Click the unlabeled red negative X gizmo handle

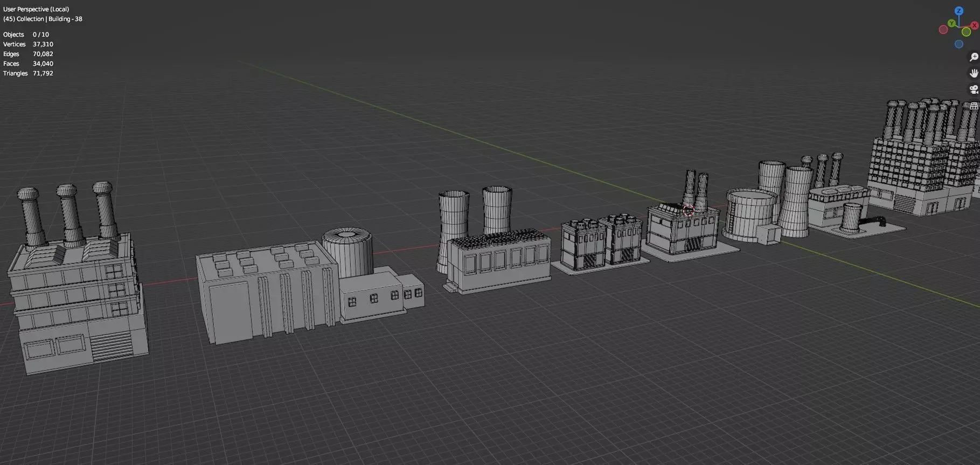(943, 29)
